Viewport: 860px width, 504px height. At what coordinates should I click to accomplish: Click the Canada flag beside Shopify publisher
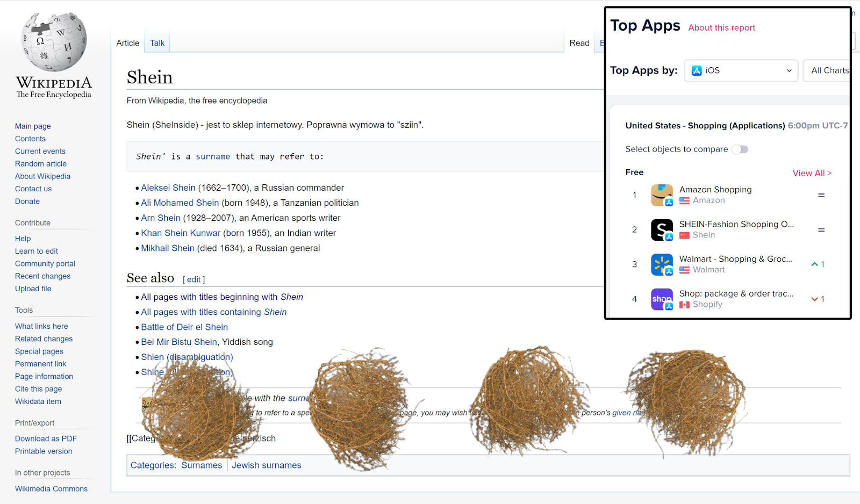(x=684, y=305)
